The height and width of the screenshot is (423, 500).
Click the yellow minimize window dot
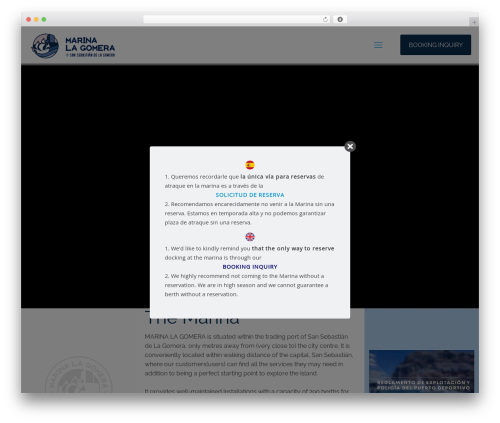pyautogui.click(x=36, y=20)
